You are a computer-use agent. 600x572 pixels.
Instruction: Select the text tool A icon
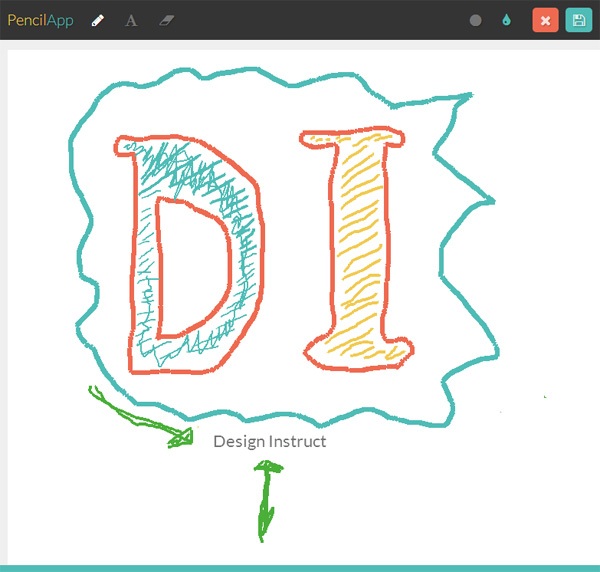click(131, 20)
